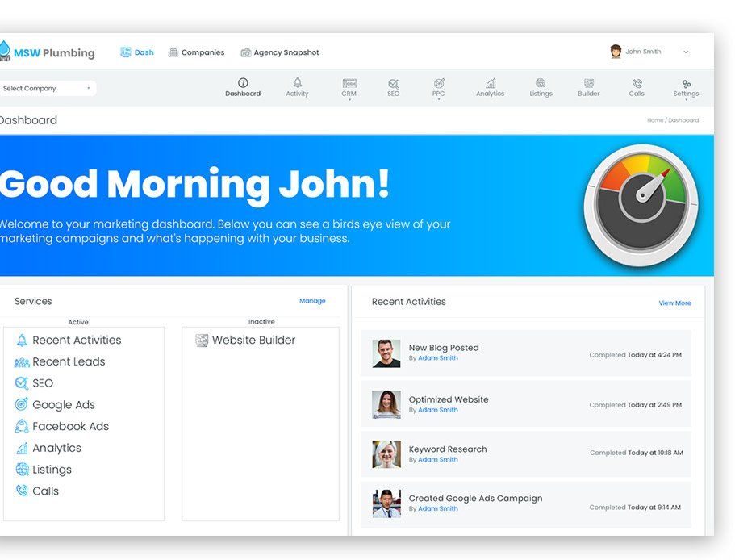Image resolution: width=735 pixels, height=560 pixels.
Task: Open the Listings globe icon in toolbar
Action: point(541,83)
